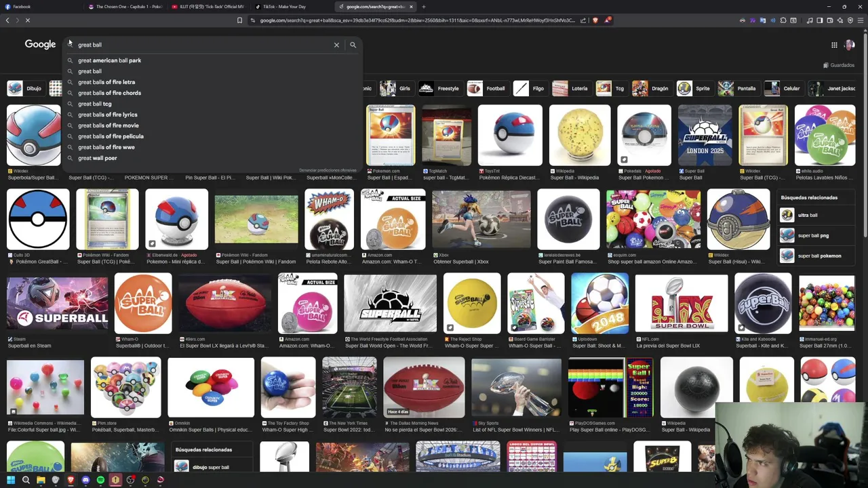Open 'Pokémon GreatBall' Cults 3D image
868x488 pixels.
click(x=38, y=220)
